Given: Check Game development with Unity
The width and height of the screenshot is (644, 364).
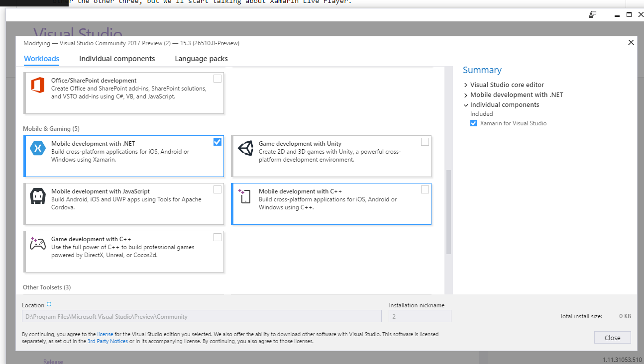Looking at the screenshot, I should pos(425,142).
